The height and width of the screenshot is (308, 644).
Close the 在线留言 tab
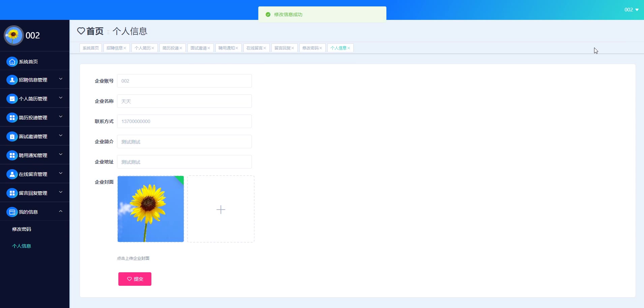[265, 48]
